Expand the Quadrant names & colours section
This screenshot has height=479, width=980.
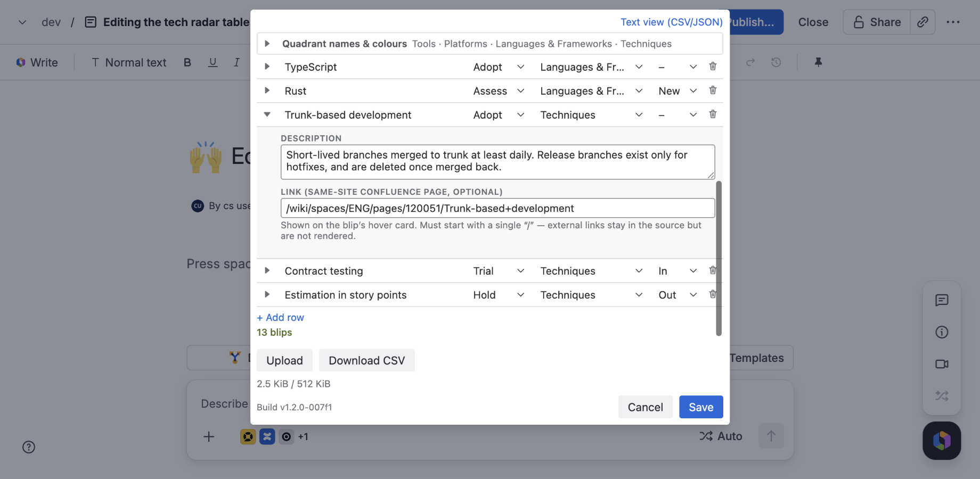tap(267, 44)
